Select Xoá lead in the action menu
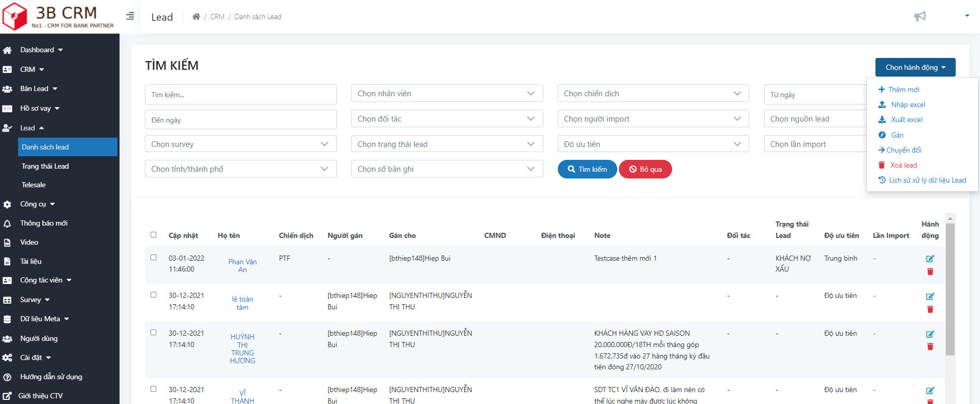Viewport: 980px width, 404px height. [903, 165]
